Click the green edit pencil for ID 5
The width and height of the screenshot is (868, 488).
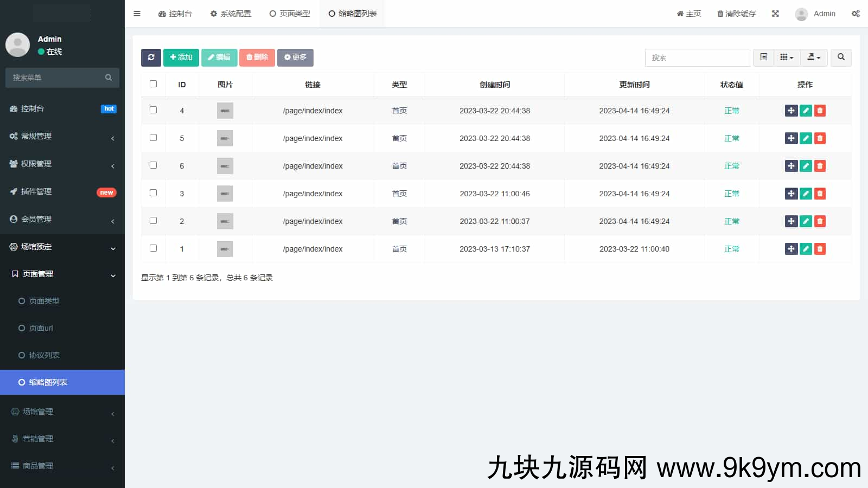[x=806, y=138]
